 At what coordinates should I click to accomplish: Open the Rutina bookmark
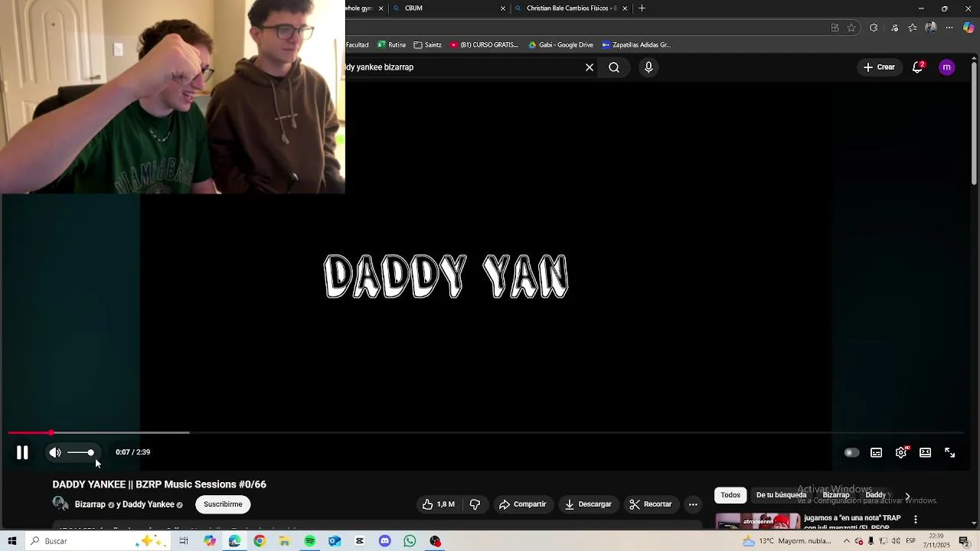391,45
